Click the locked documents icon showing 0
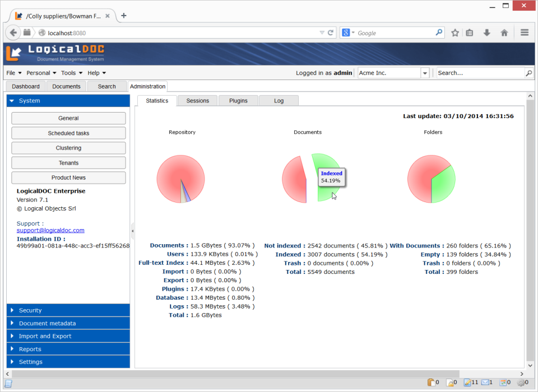This screenshot has height=392, width=538. click(449, 382)
